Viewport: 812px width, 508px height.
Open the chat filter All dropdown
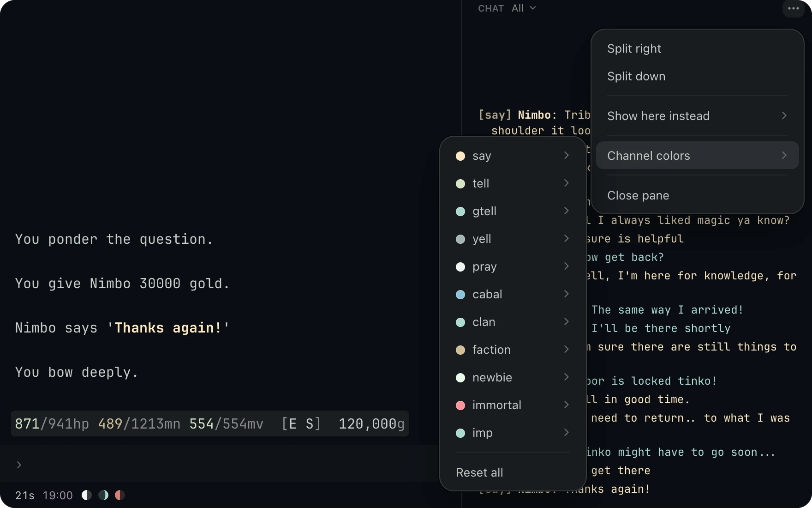click(x=524, y=8)
